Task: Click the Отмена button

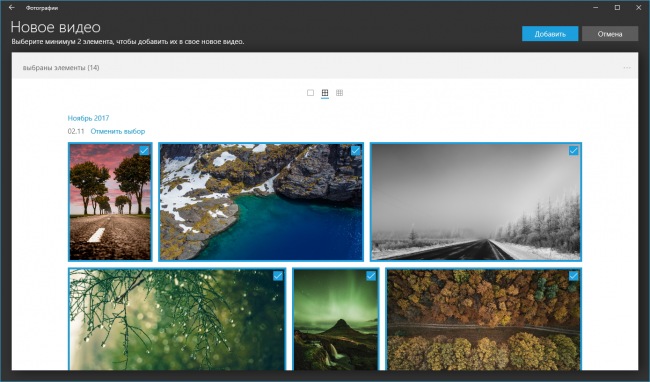Action: pos(610,34)
